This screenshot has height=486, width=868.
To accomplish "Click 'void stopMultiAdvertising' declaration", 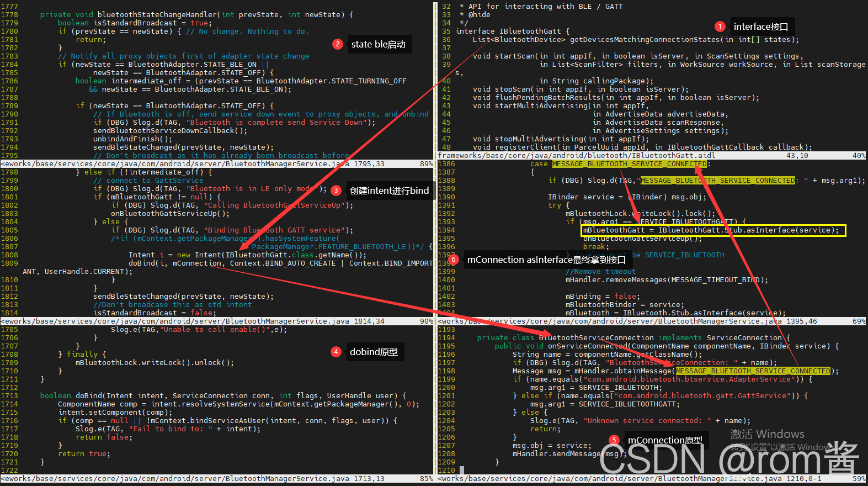I will pyautogui.click(x=561, y=139).
